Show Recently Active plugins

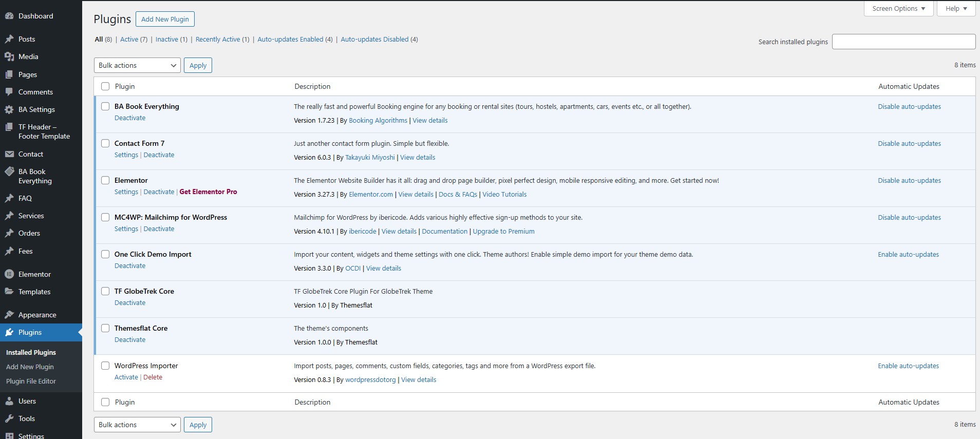pos(218,39)
